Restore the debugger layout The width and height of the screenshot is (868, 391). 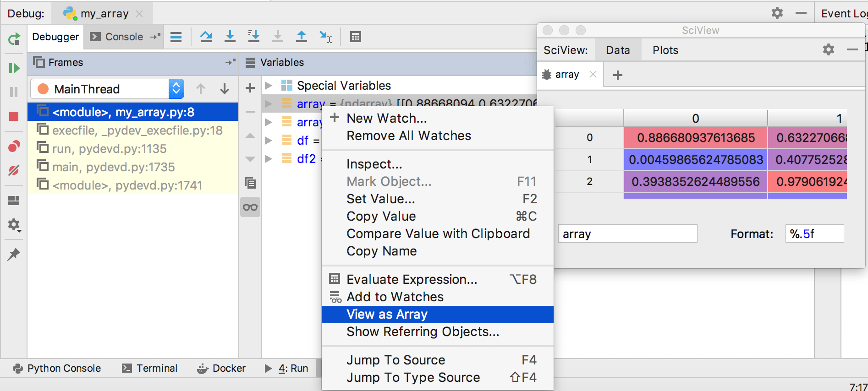click(x=14, y=201)
